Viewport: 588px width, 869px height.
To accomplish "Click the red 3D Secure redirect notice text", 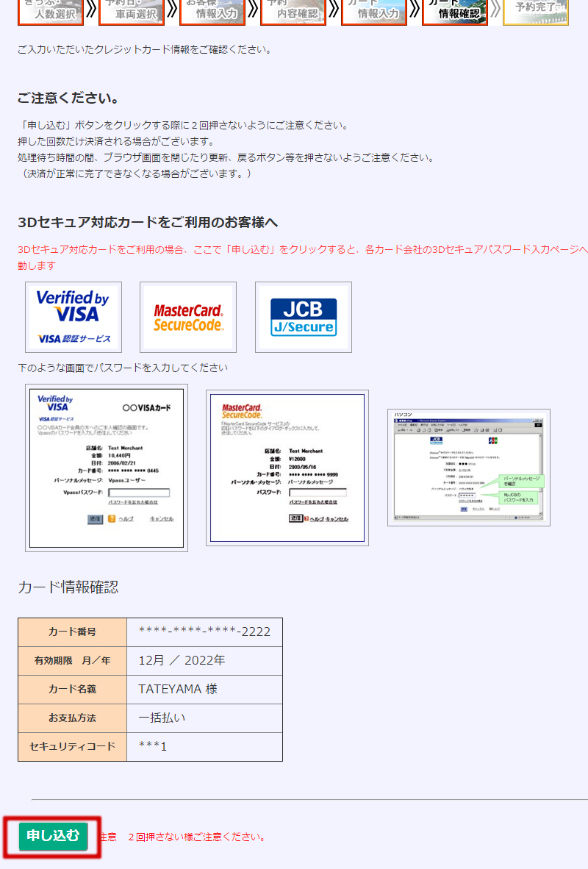I will pyautogui.click(x=303, y=257).
